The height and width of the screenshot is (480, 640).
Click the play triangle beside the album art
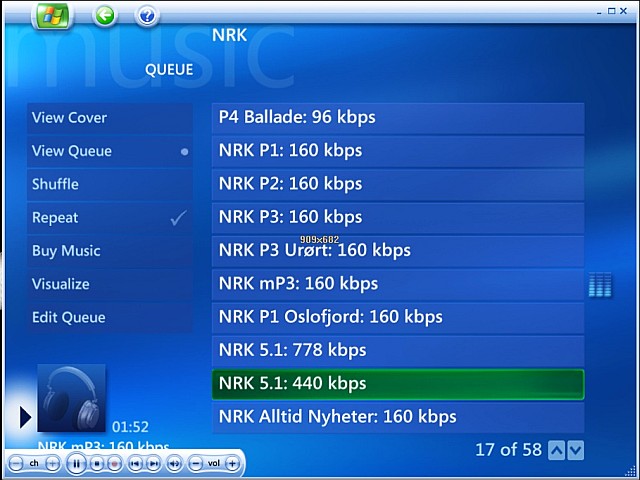pos(25,417)
